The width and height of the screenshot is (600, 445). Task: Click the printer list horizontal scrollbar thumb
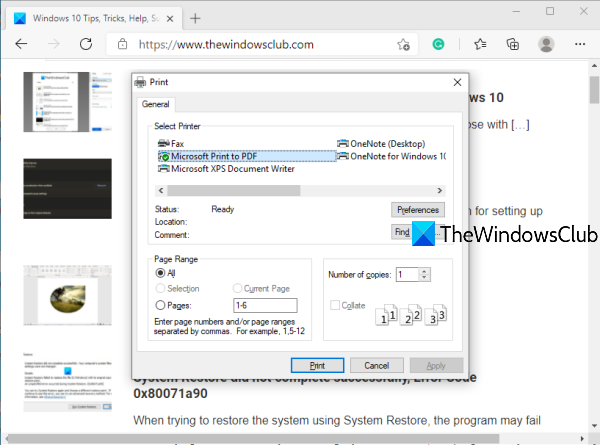pyautogui.click(x=234, y=191)
